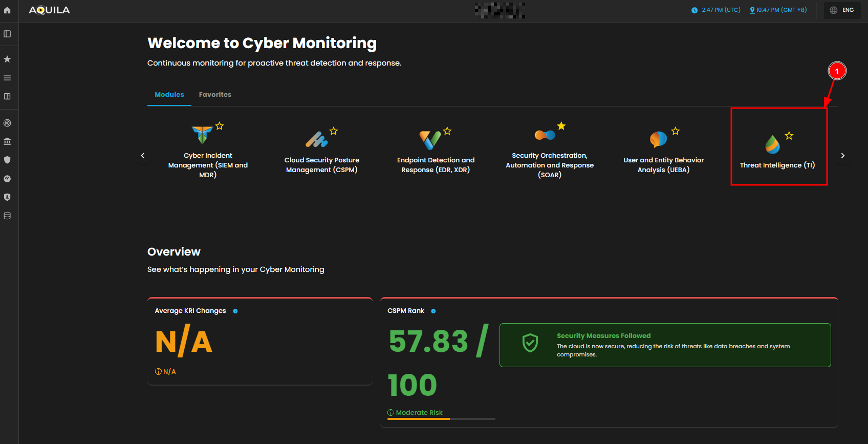Toggle favorite star for Endpoint Detection and Response
Viewport: 868px width, 444px height.
click(447, 131)
